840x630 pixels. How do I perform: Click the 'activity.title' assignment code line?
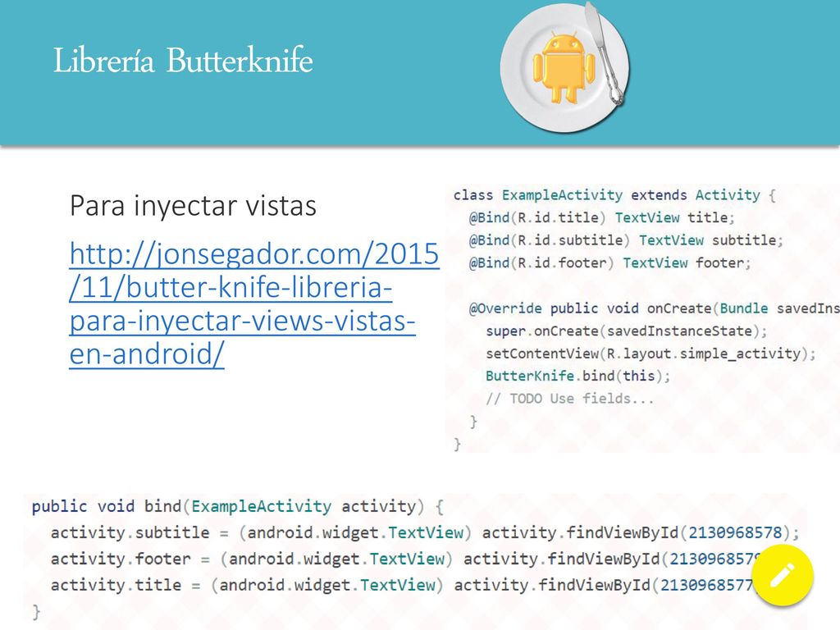401,585
